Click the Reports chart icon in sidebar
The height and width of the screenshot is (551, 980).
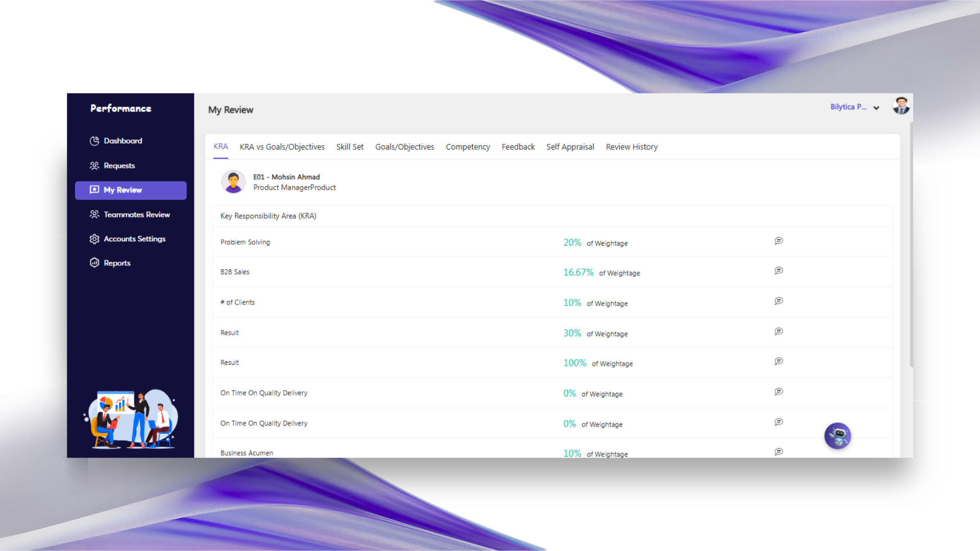point(94,263)
